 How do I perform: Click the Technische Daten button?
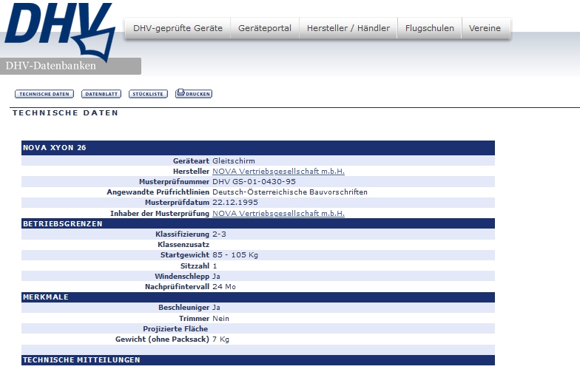click(44, 94)
